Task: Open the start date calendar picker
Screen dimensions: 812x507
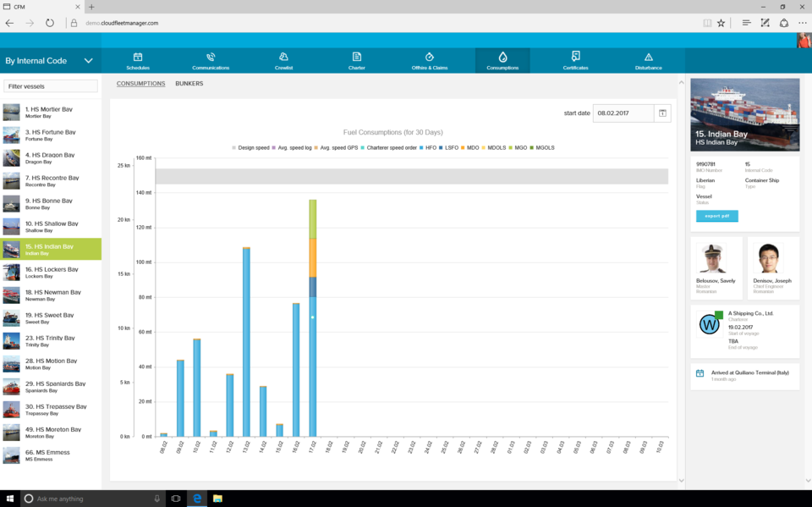Action: point(662,113)
